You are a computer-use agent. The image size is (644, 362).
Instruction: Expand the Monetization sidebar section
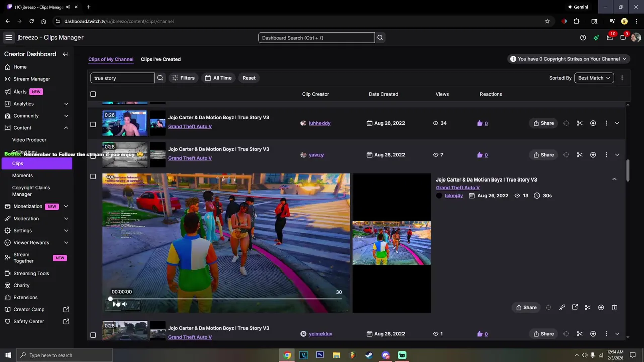click(x=66, y=206)
